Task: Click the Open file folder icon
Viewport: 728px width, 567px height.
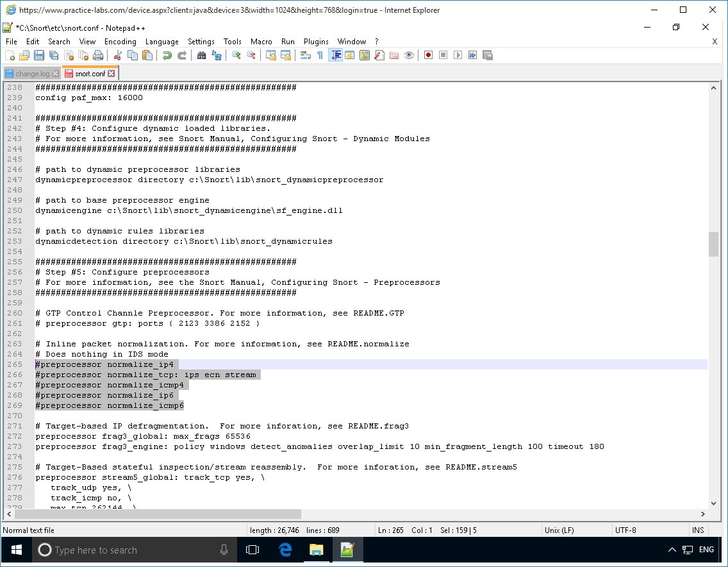Action: (x=24, y=56)
